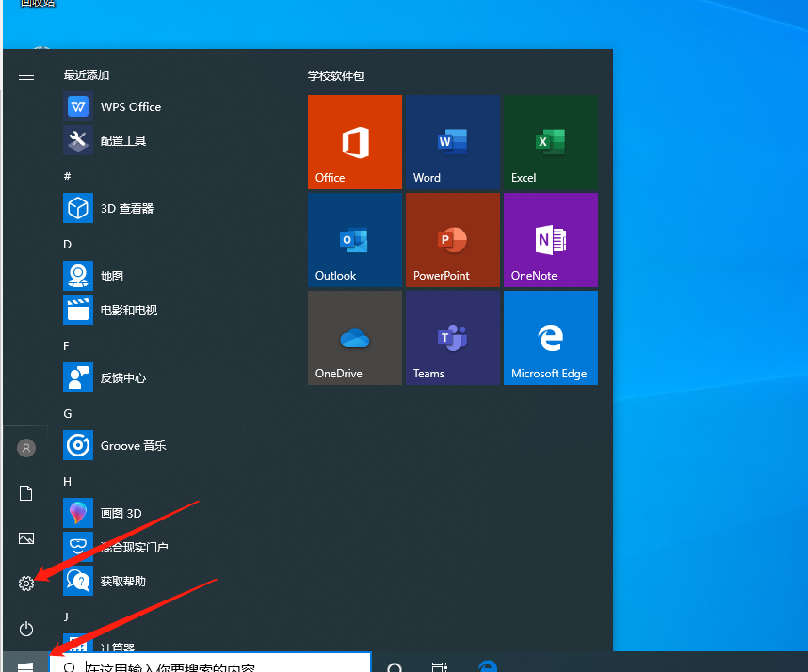Click the letter D group header
This screenshot has height=672, width=808.
(68, 244)
